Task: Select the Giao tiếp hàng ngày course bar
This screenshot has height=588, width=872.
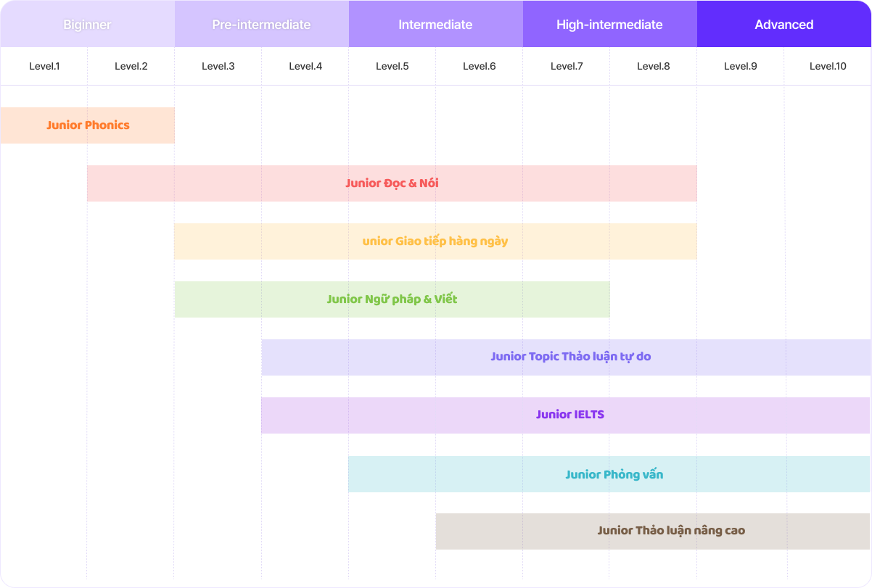Action: coord(435,241)
